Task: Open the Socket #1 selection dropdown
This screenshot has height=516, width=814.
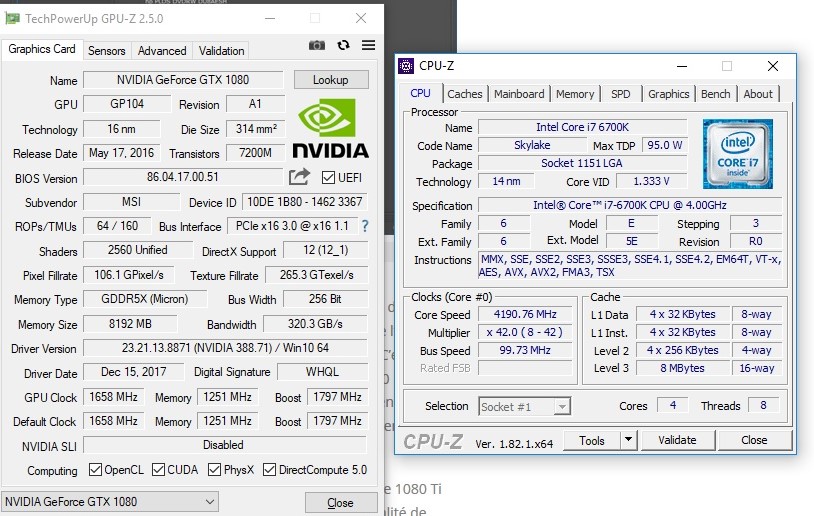Action: pyautogui.click(x=525, y=406)
